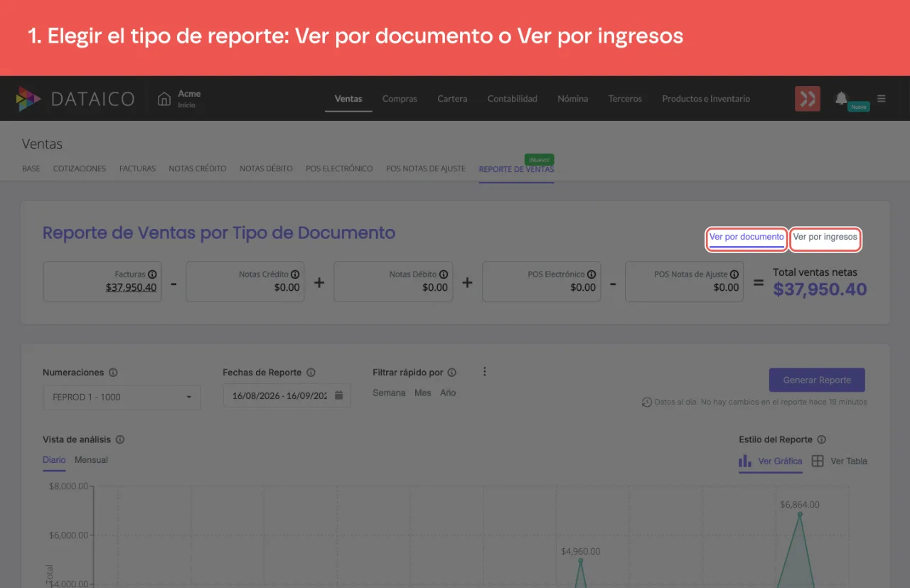Choose Ver por documento report type
The image size is (910, 588).
click(x=746, y=237)
